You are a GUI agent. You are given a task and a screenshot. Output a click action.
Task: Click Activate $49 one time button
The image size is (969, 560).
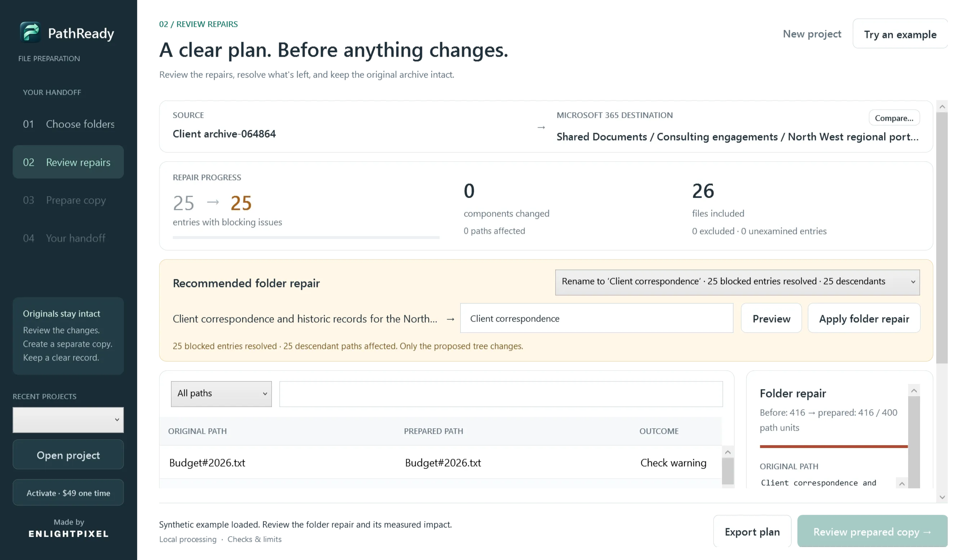click(x=68, y=492)
